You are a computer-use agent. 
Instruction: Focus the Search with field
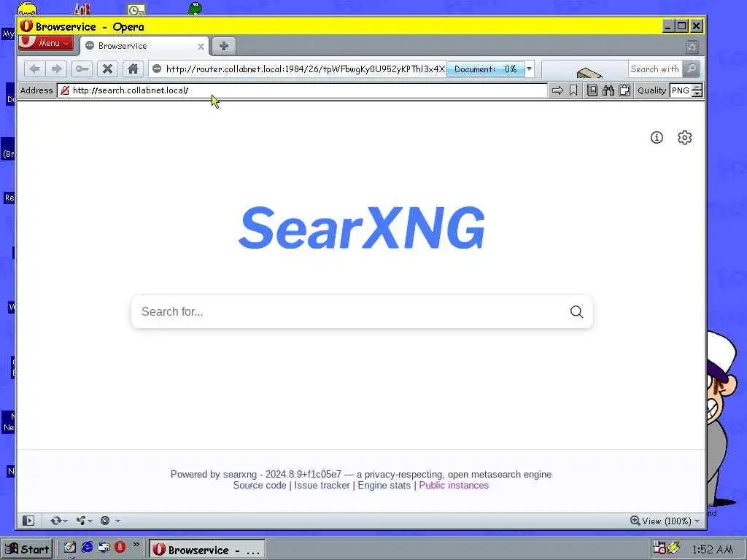(x=654, y=69)
